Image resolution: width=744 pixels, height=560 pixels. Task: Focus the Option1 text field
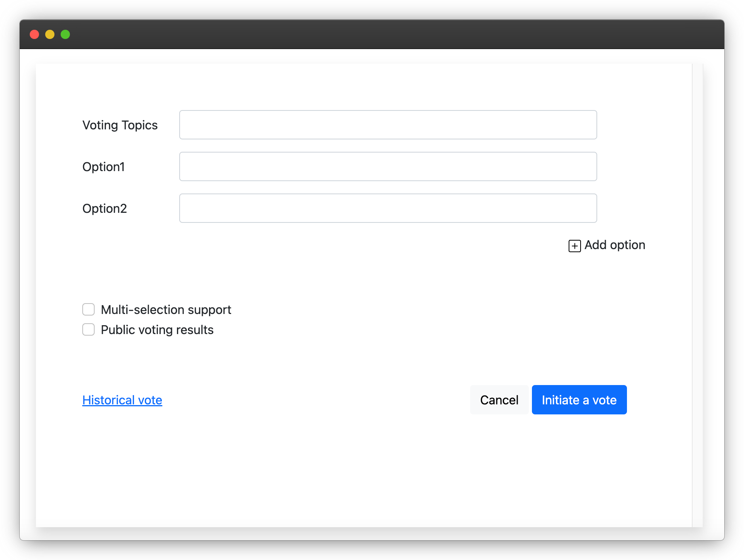tap(387, 166)
